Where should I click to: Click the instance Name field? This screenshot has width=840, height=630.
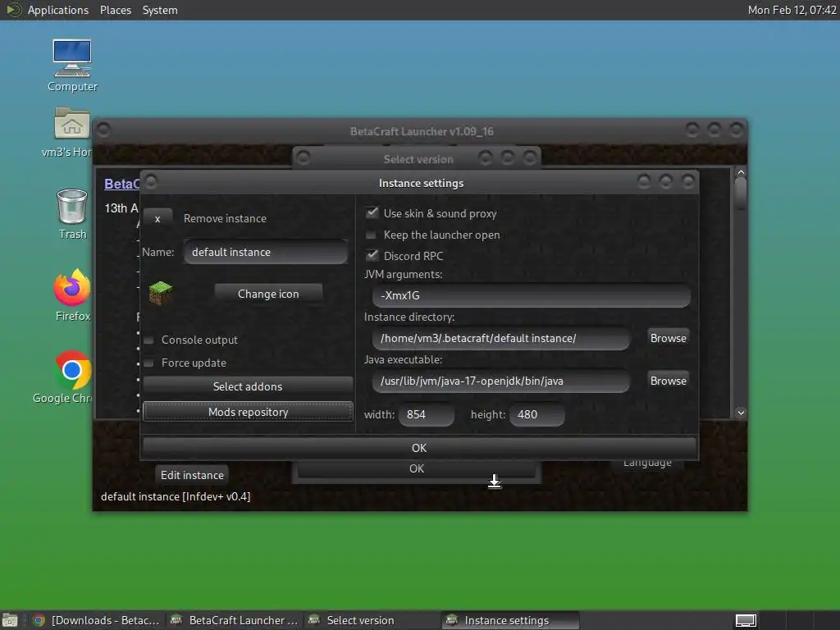[265, 252]
